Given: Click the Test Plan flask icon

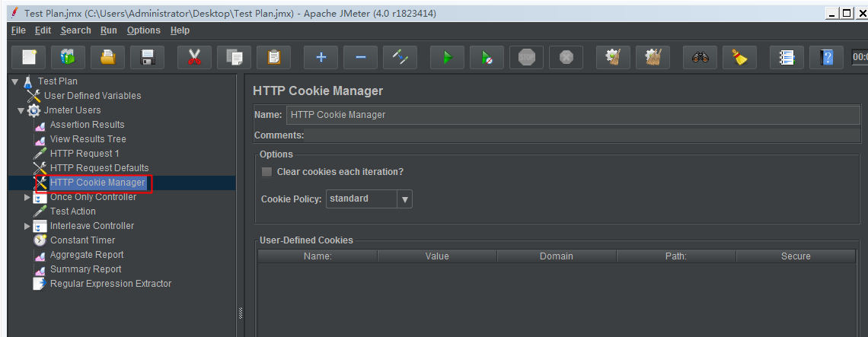Looking at the screenshot, I should click(x=29, y=81).
